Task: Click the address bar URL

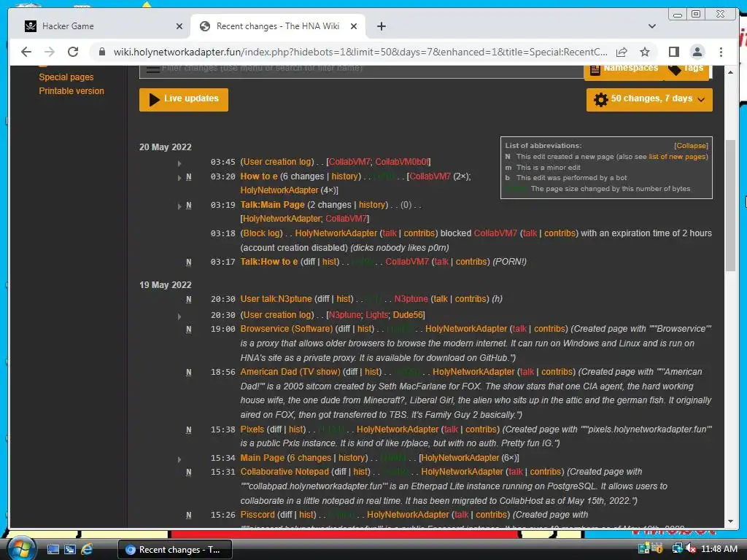Action: 360,52
